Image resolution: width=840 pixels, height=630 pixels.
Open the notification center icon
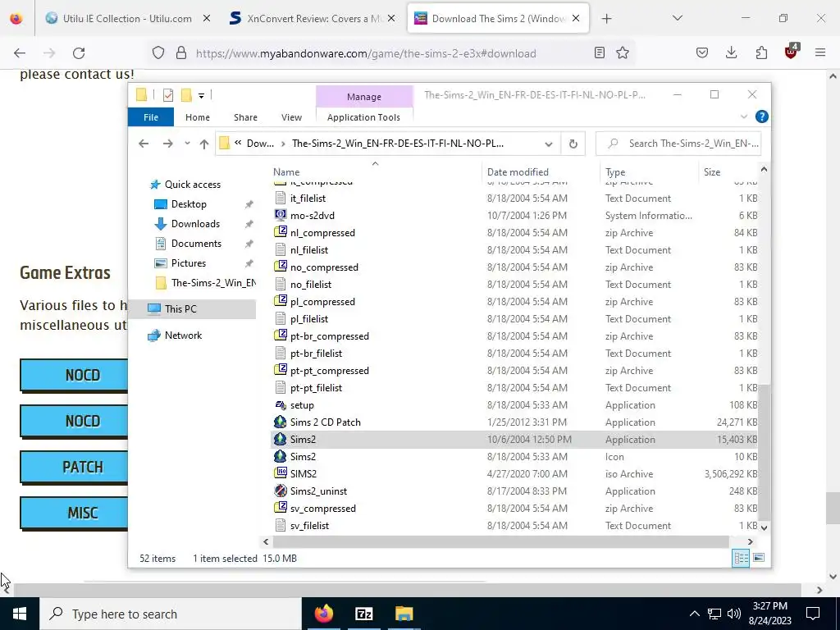click(x=813, y=614)
